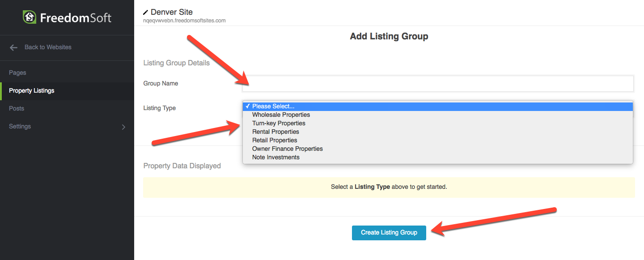Click the pencil edit icon beside Denver Site
Image resolution: width=644 pixels, height=260 pixels.
pyautogui.click(x=145, y=13)
